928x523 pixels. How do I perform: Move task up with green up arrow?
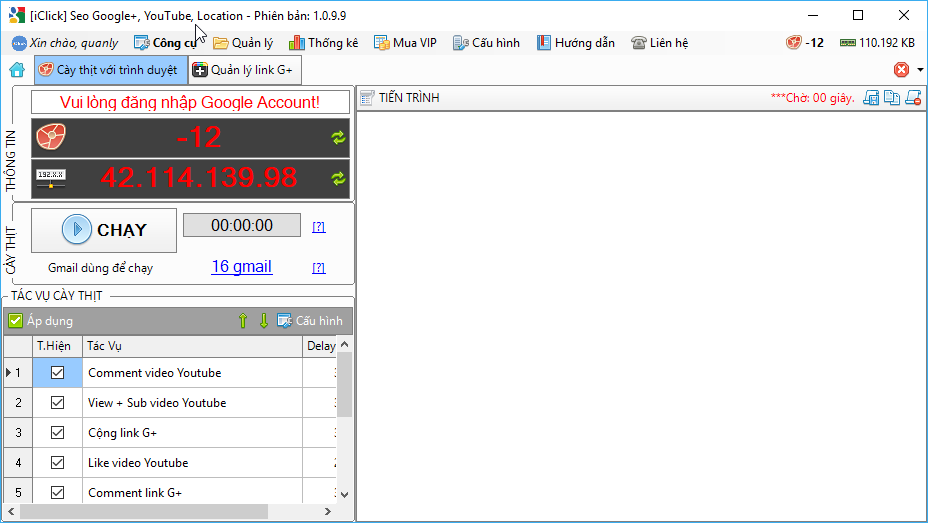click(243, 321)
